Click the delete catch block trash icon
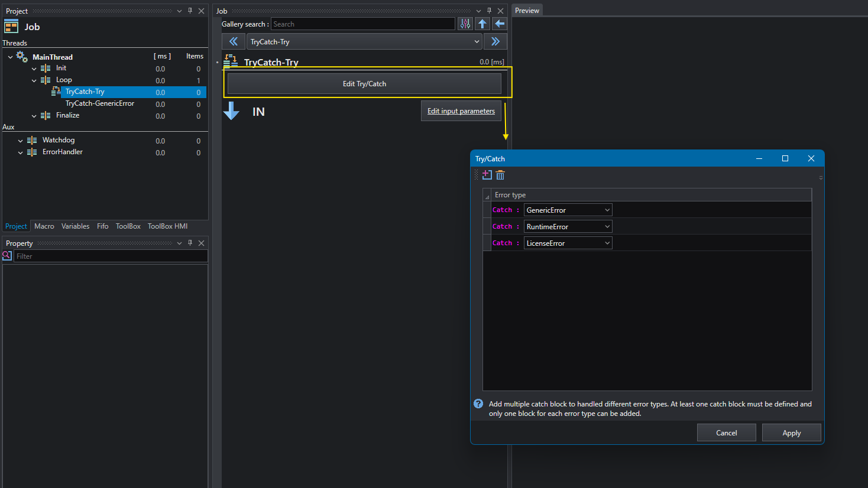Image resolution: width=868 pixels, height=488 pixels. click(500, 175)
